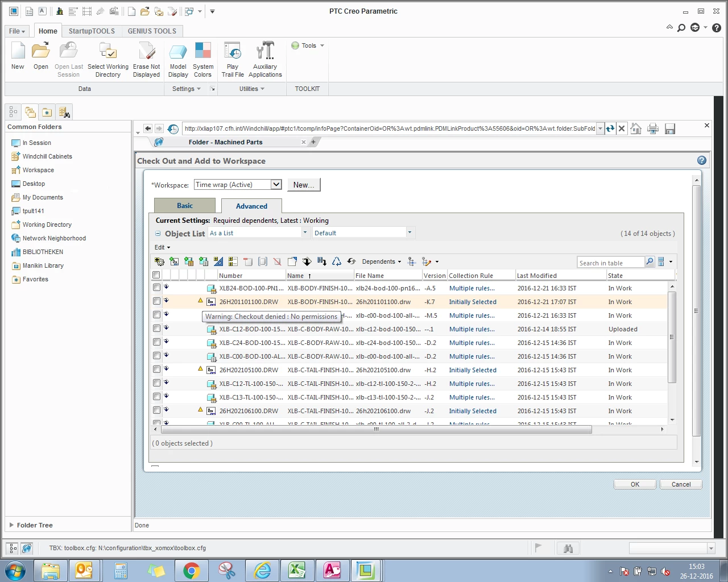Click the New... workspace button
Viewport: 728px width, 582px height.
point(304,185)
